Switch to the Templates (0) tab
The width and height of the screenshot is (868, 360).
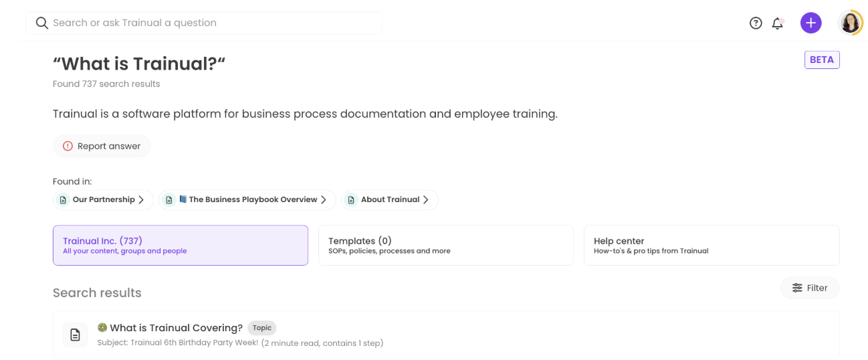446,246
